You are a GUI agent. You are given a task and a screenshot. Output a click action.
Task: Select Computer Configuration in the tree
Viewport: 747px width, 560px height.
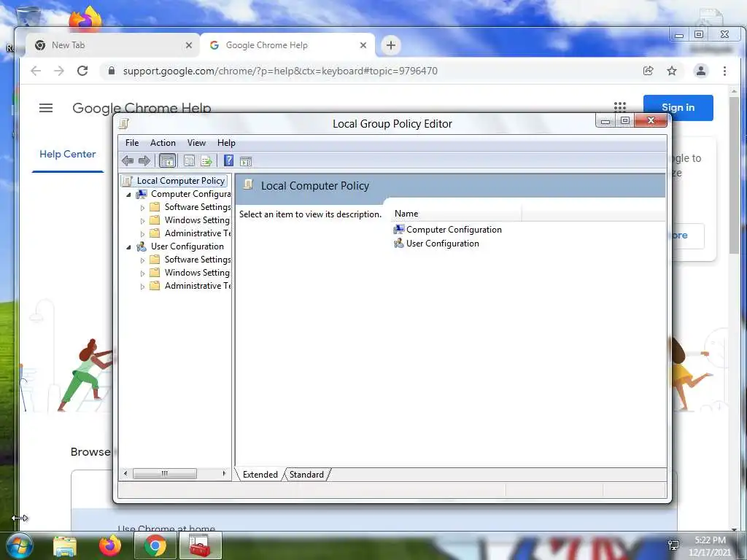190,194
